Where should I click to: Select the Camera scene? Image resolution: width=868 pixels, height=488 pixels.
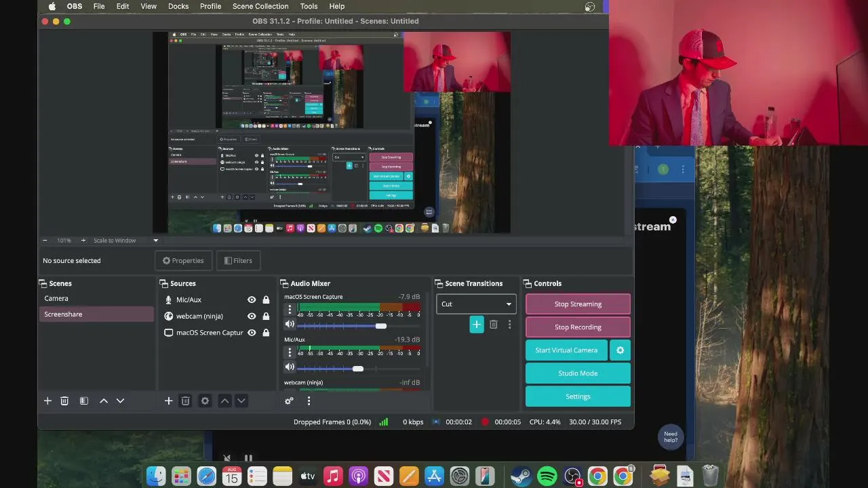(x=96, y=298)
